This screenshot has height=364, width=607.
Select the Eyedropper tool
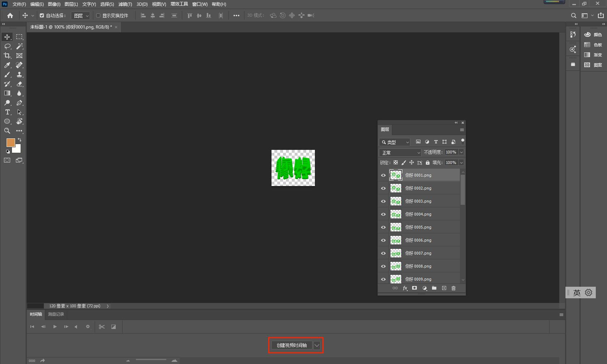coord(7,65)
